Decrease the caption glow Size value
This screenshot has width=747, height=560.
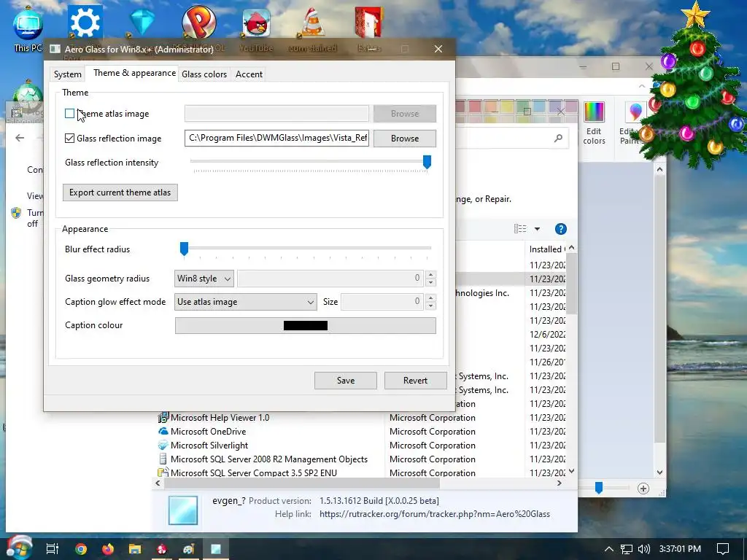430,306
